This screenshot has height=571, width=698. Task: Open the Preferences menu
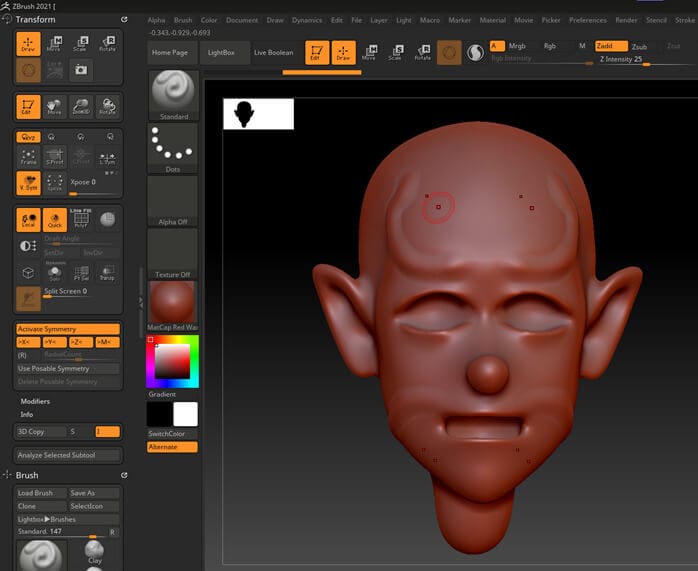tap(588, 20)
